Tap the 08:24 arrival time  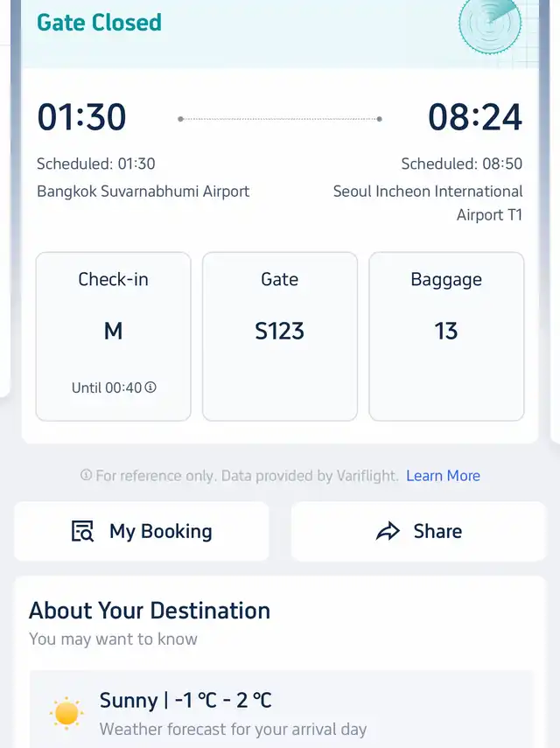[474, 118]
